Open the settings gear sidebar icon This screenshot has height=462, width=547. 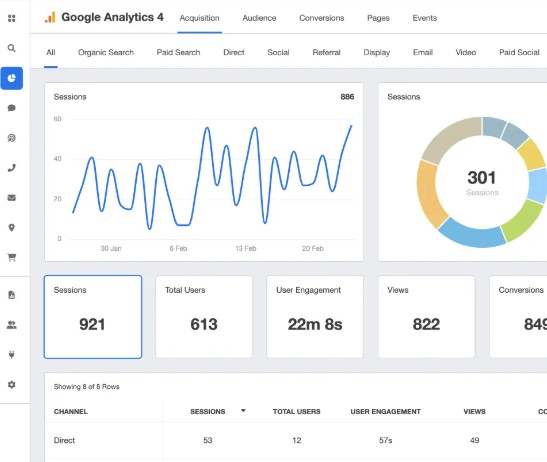(12, 385)
